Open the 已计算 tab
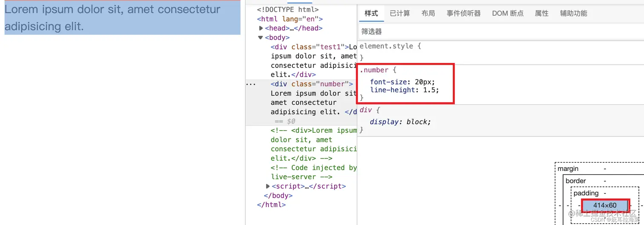Viewport: 644px width, 225px height. click(x=400, y=14)
